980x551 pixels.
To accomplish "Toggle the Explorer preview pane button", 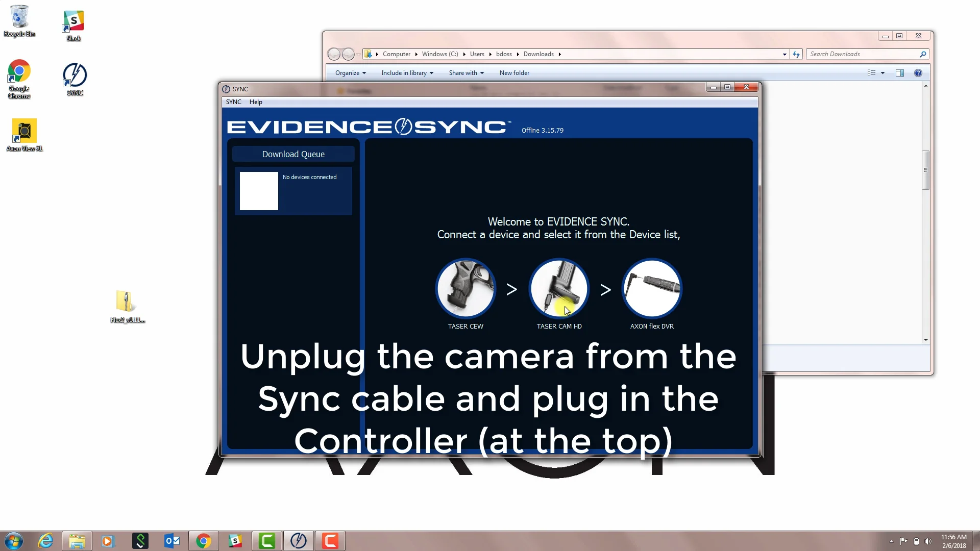I will [x=900, y=73].
